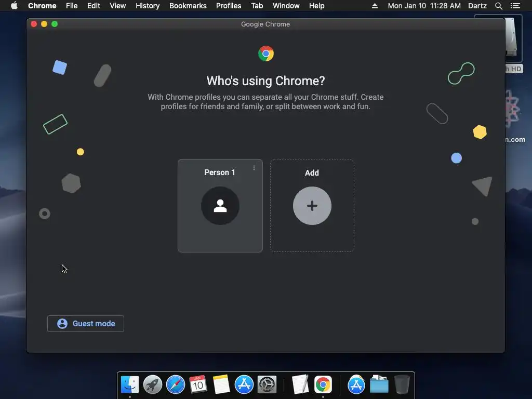Open the Tab menu
Viewport: 532px width, 399px height.
point(257,6)
